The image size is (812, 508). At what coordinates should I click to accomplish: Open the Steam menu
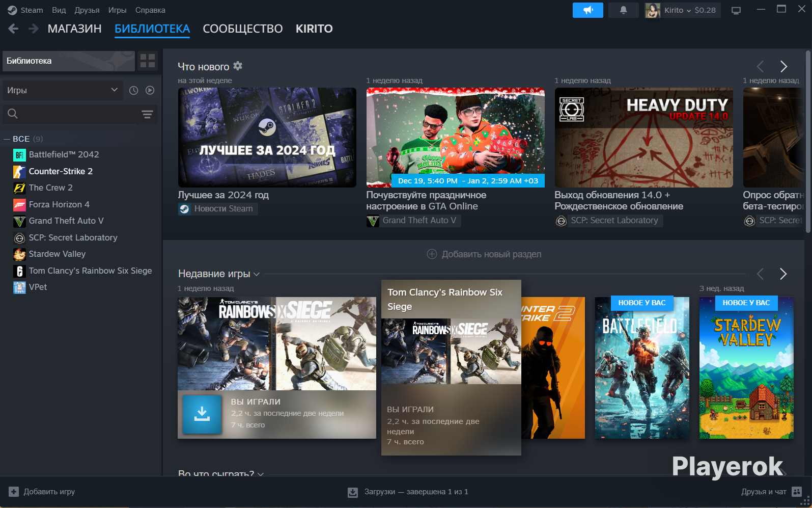point(32,10)
